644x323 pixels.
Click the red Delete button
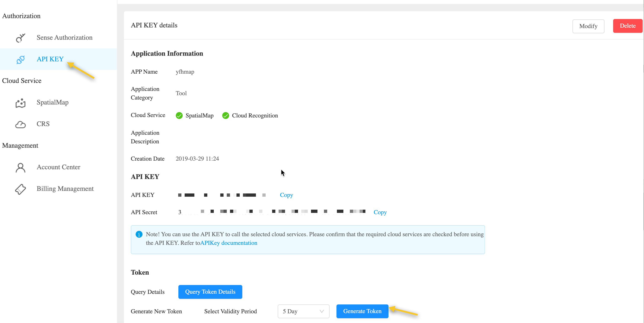628,26
